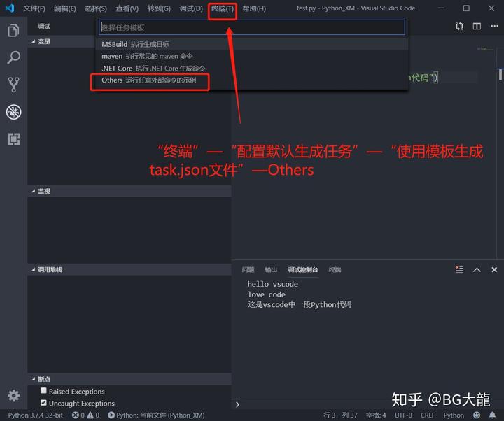Clear the debug console output
This screenshot has height=421, width=504.
coord(459,269)
